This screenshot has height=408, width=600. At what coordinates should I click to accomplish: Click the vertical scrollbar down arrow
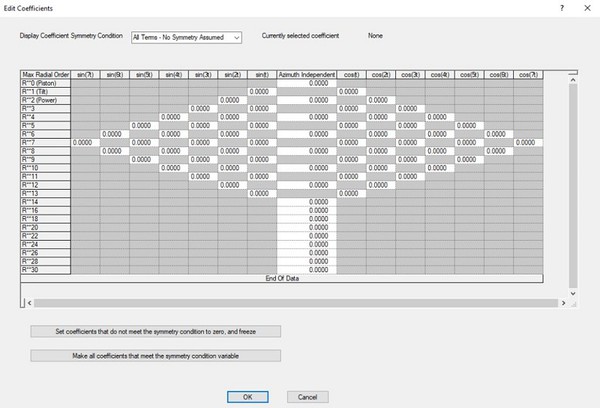[573, 293]
